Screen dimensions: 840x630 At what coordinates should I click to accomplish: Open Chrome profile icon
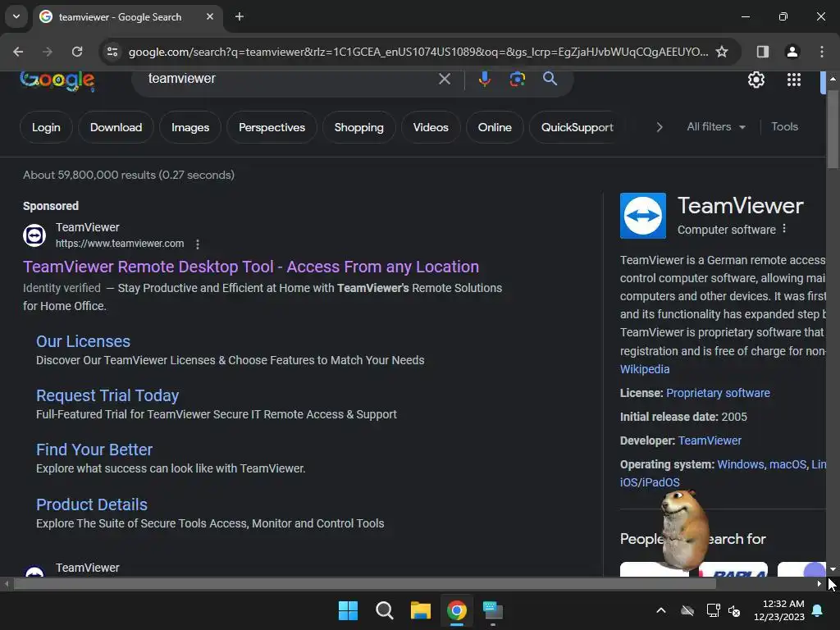(792, 52)
